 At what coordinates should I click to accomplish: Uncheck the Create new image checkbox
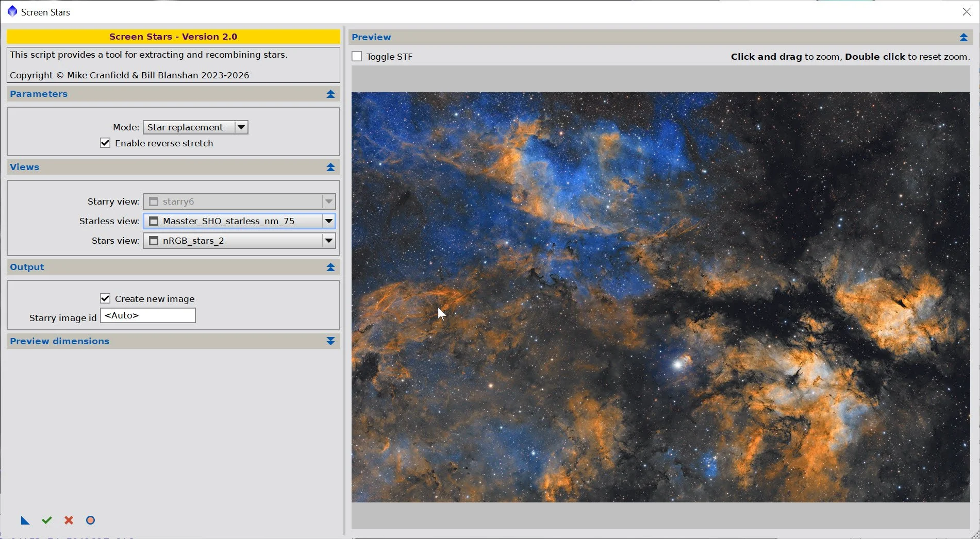click(105, 298)
